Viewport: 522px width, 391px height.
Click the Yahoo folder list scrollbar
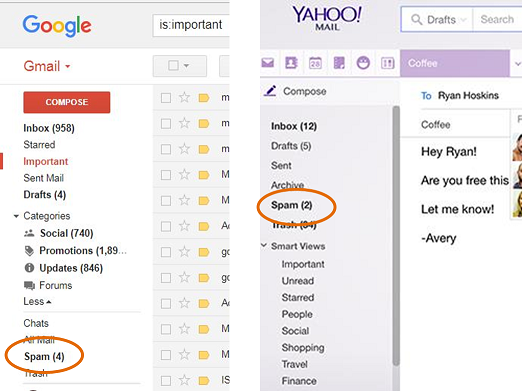[396, 236]
